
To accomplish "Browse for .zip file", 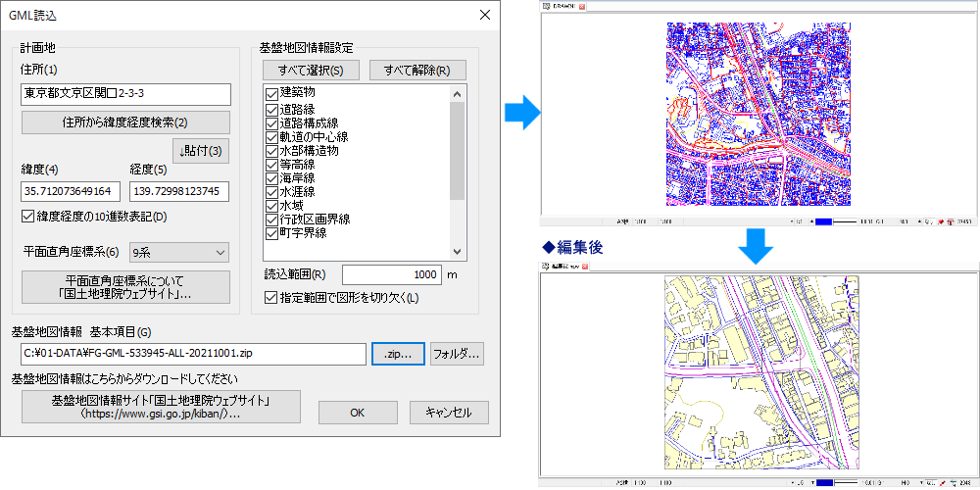I will pyautogui.click(x=398, y=354).
